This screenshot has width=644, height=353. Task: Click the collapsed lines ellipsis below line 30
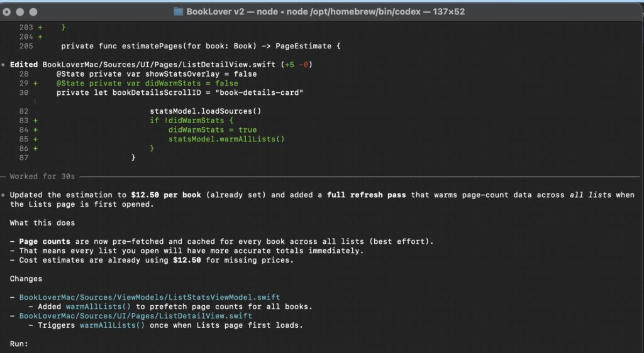tap(35, 102)
